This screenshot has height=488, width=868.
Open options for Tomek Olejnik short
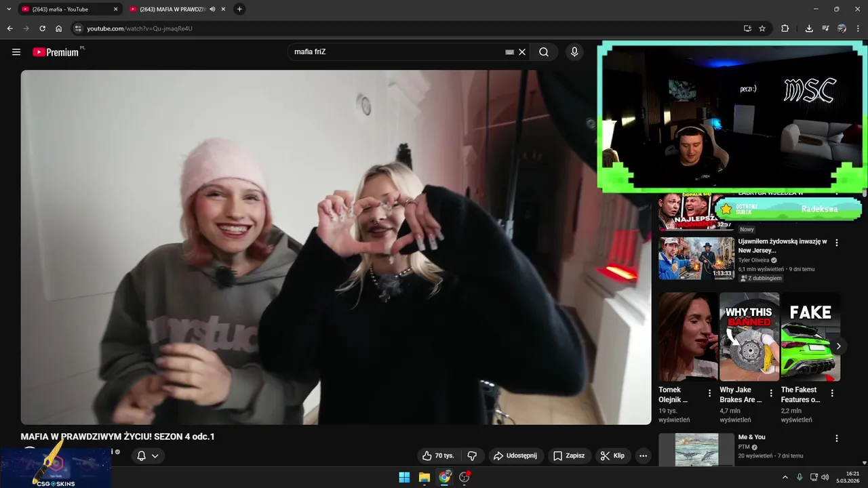709,393
